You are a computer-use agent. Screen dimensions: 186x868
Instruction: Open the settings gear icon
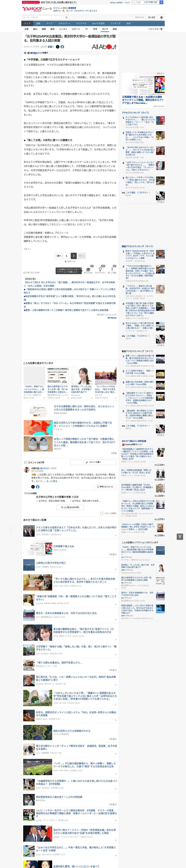[x=161, y=18]
